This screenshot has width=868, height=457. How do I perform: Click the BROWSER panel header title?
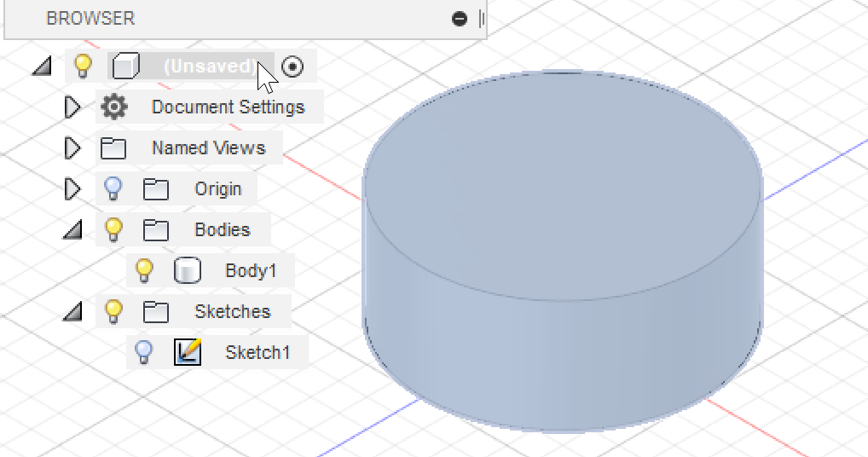90,18
